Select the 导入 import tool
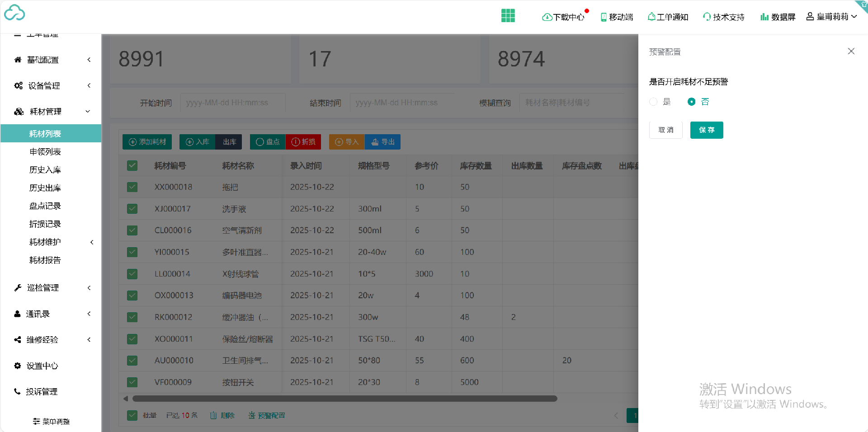The height and width of the screenshot is (432, 868). coord(346,142)
